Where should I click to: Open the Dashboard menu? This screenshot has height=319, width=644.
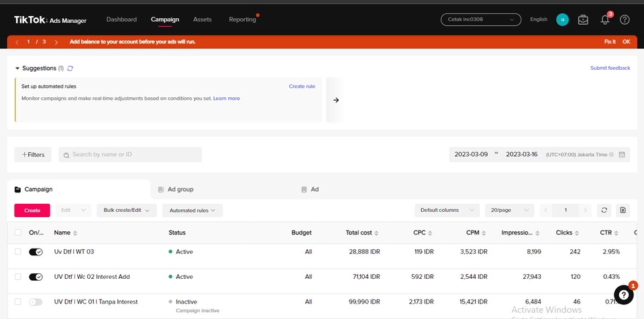pos(121,19)
